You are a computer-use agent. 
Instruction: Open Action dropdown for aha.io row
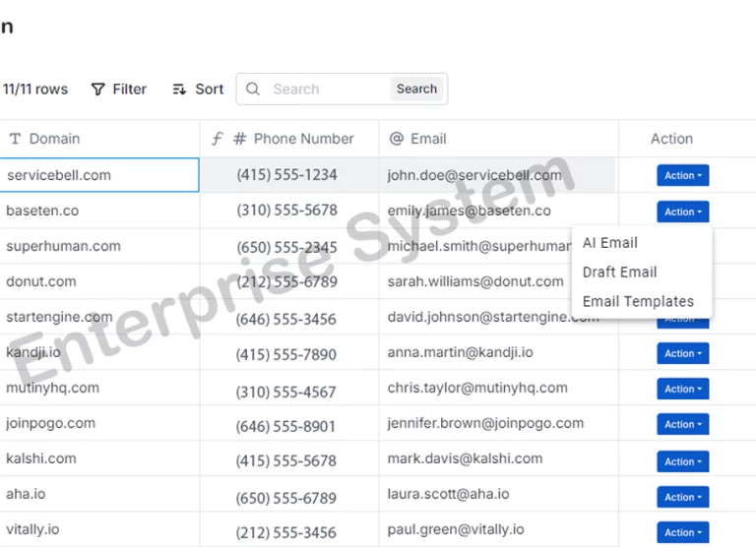[683, 497]
